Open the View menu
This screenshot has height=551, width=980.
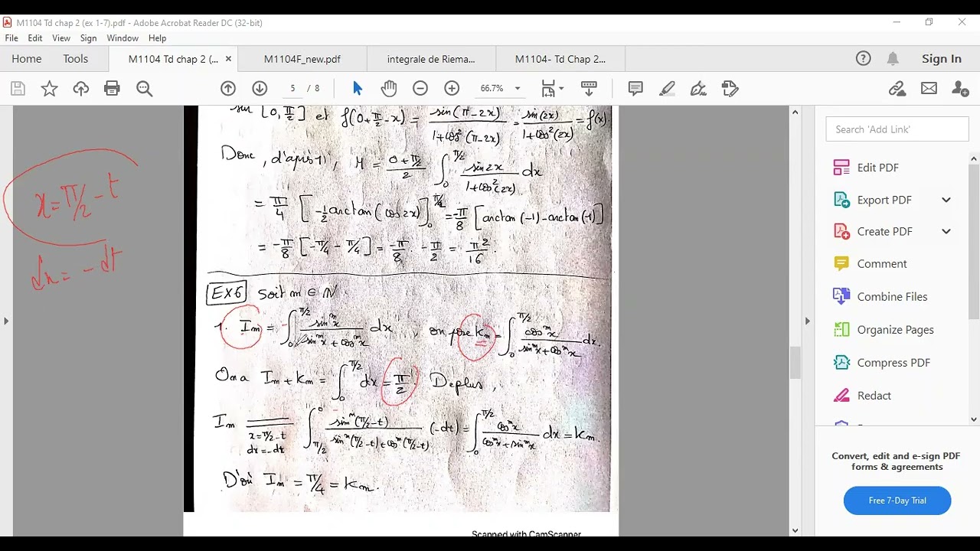click(61, 38)
